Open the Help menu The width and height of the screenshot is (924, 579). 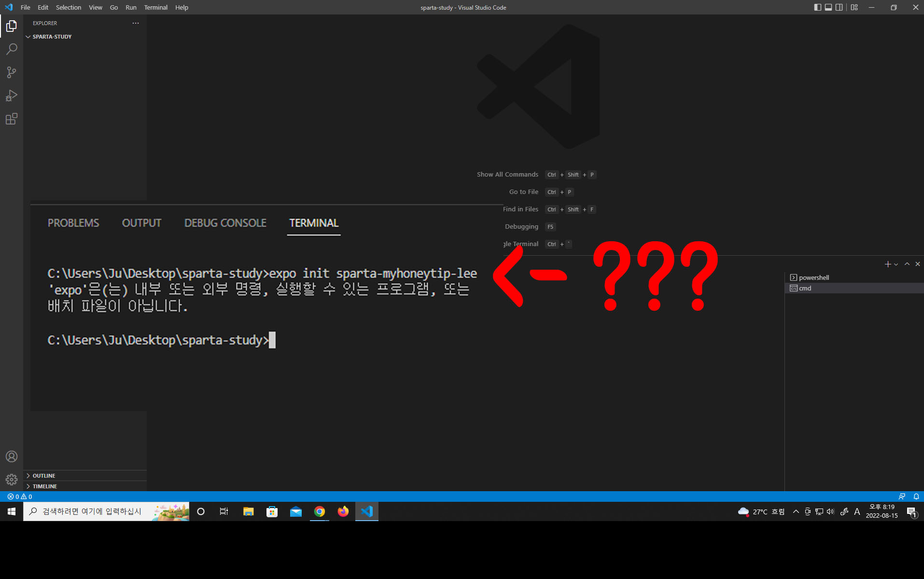tap(182, 7)
